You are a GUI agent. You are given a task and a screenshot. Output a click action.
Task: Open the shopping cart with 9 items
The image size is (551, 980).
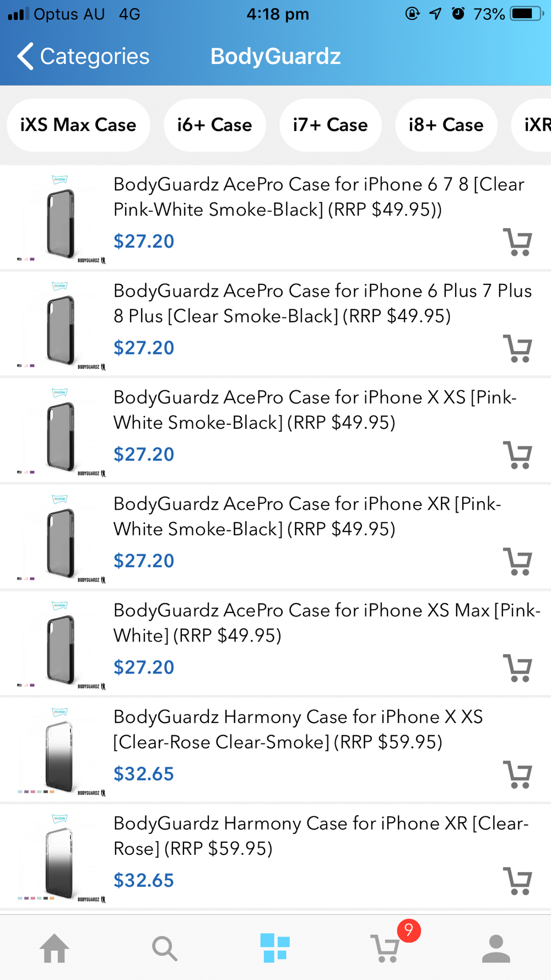(x=386, y=947)
